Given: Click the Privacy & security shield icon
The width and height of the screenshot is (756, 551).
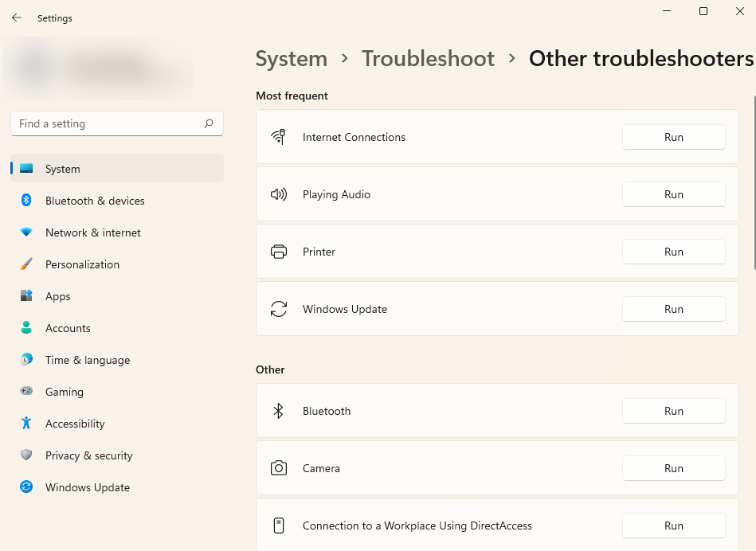Looking at the screenshot, I should pyautogui.click(x=26, y=455).
